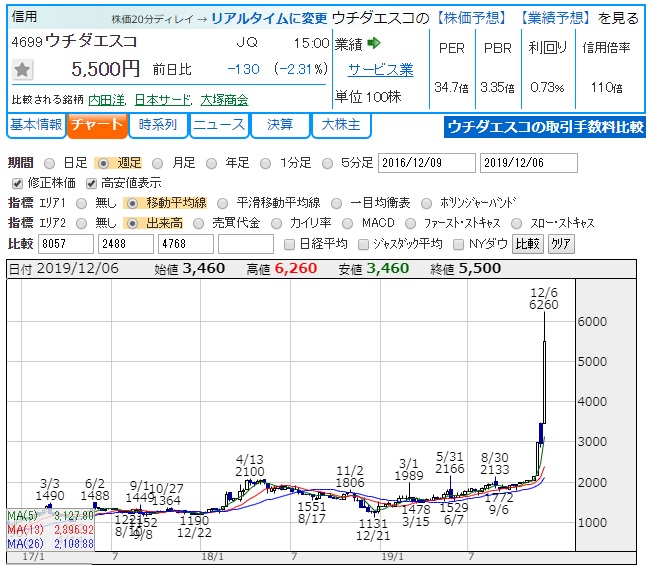Select 無し for indicator area 2

82,224
